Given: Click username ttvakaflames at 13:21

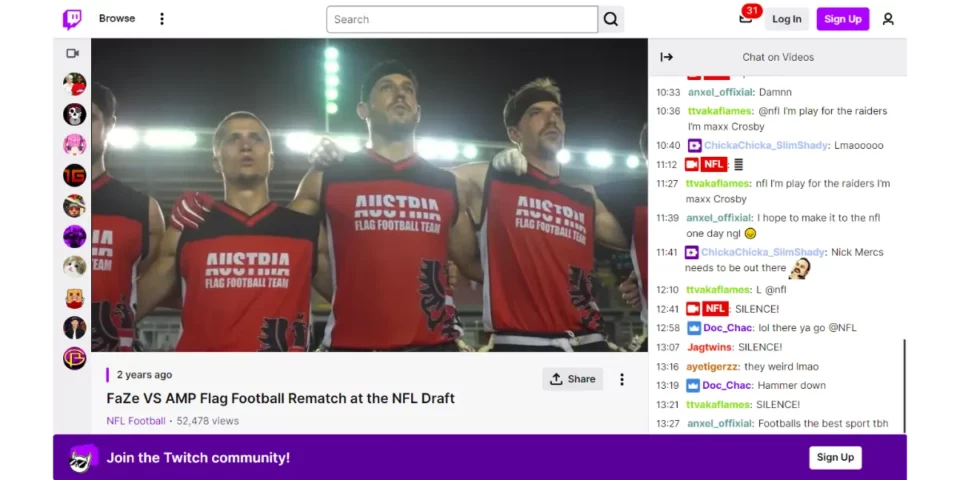Looking at the screenshot, I should pyautogui.click(x=718, y=405).
